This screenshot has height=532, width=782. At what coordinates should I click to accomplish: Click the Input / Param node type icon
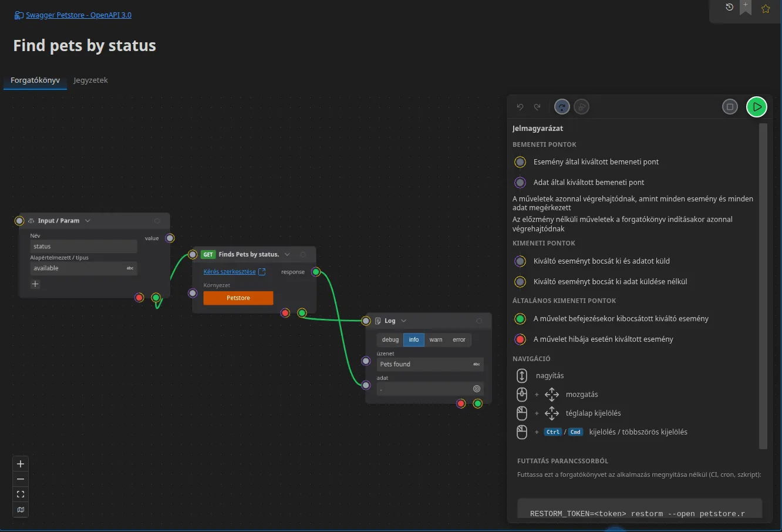coord(32,221)
